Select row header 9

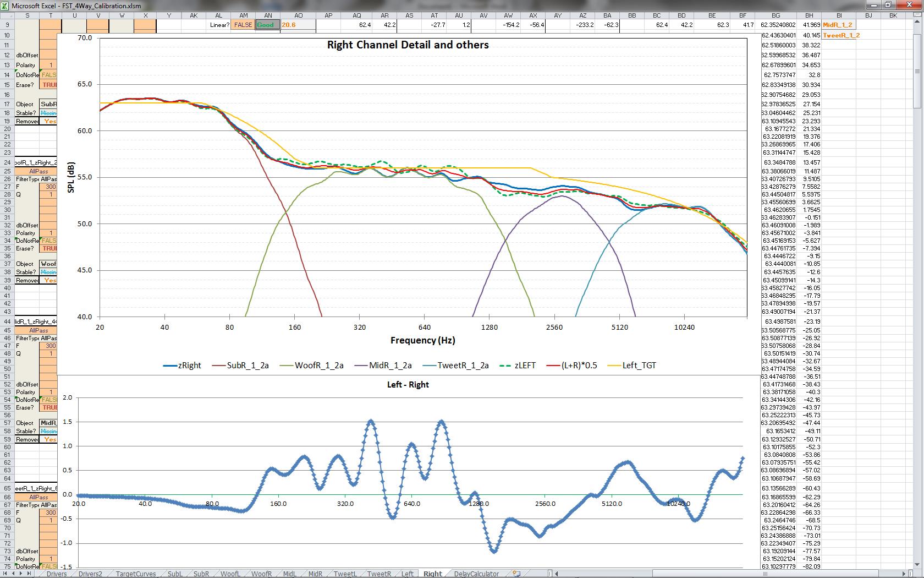pyautogui.click(x=7, y=25)
